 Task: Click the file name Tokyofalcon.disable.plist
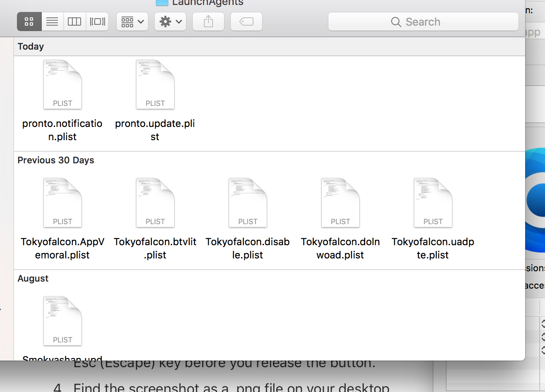(248, 249)
